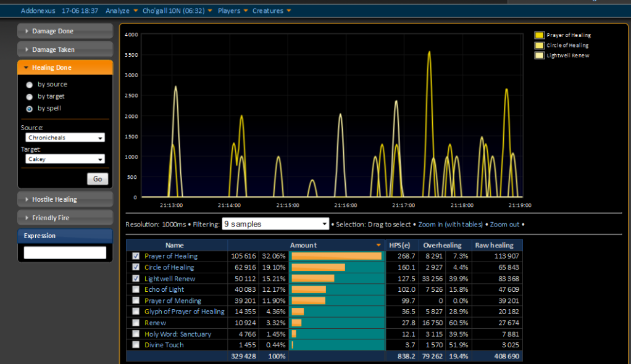Open the Divine Touch spell link

[164, 345]
